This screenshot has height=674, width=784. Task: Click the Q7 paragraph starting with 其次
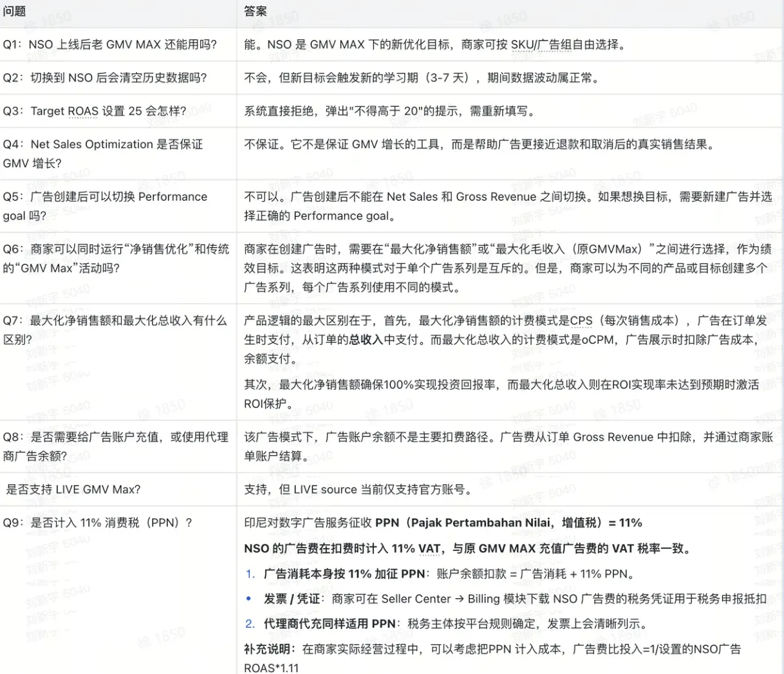pyautogui.click(x=501, y=394)
